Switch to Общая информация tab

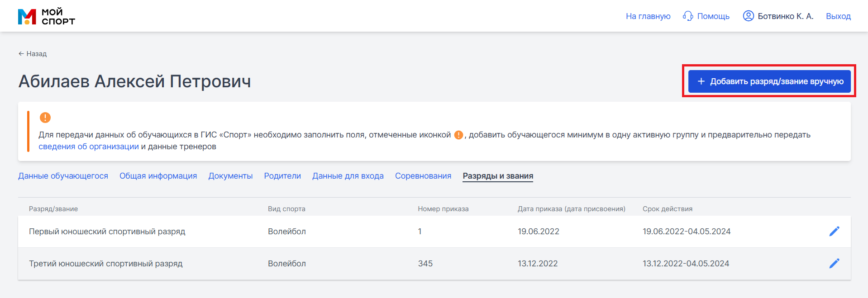coord(158,176)
